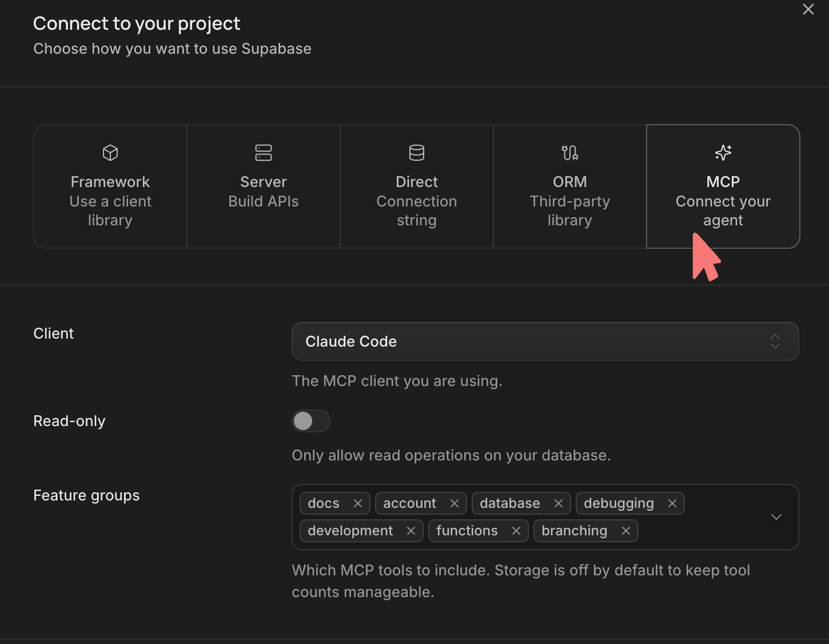Screen dimensions: 829x644
Task: Select the Framework client library tab
Action: point(110,186)
